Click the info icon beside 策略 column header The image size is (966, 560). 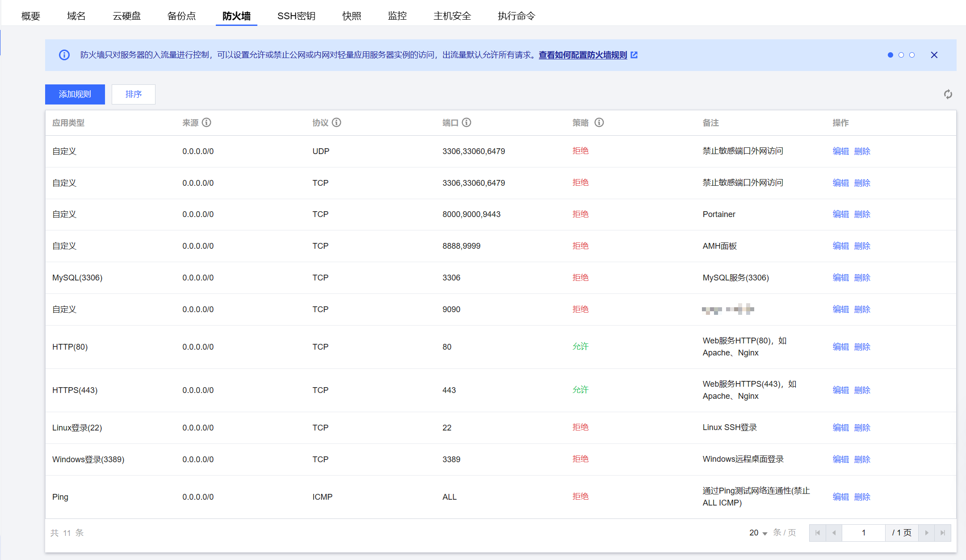click(x=599, y=122)
